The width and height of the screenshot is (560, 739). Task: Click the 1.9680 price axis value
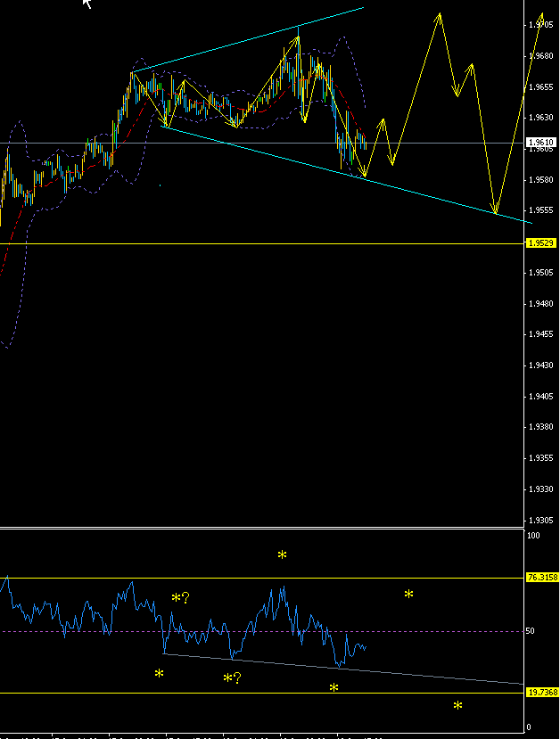(x=541, y=55)
